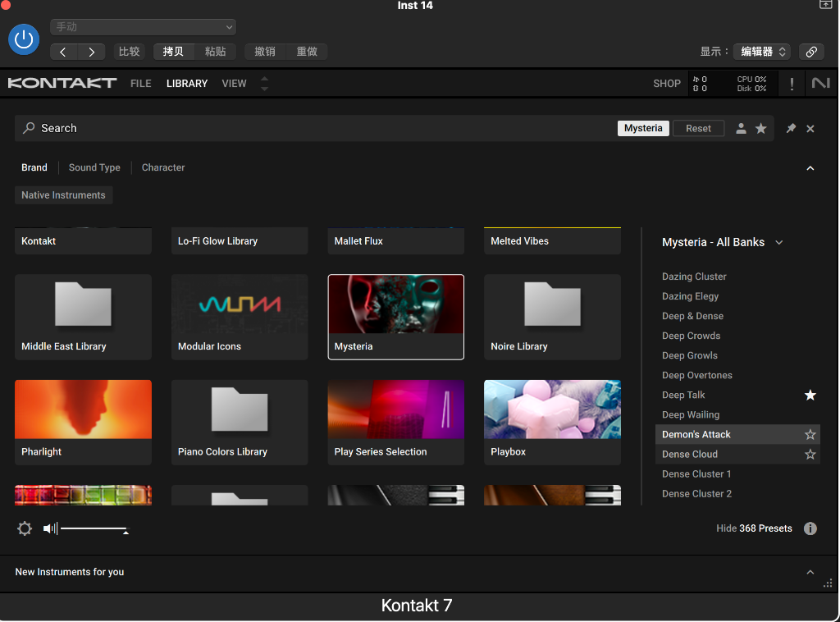Image resolution: width=840 pixels, height=622 pixels.
Task: Click the 比较 compare button
Action: 129,52
